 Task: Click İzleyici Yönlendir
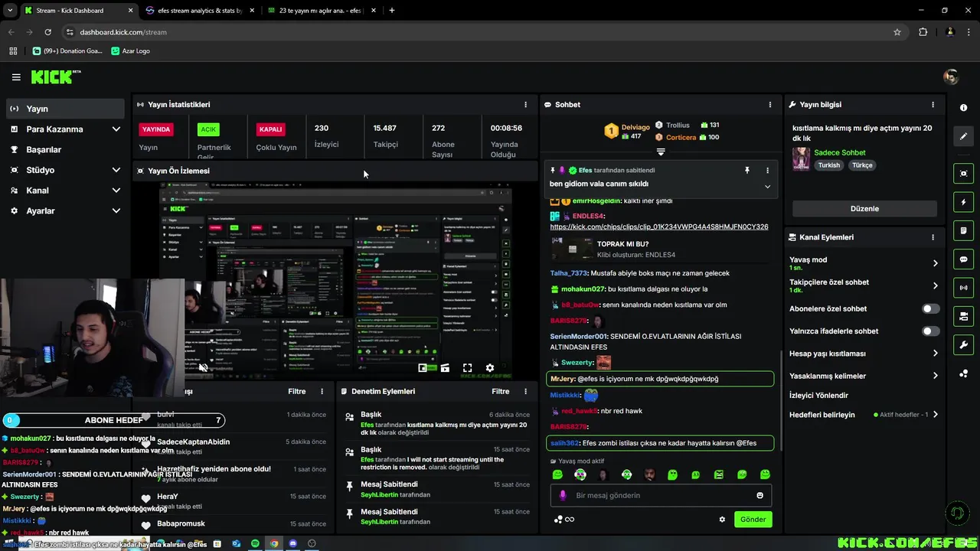[x=818, y=396]
